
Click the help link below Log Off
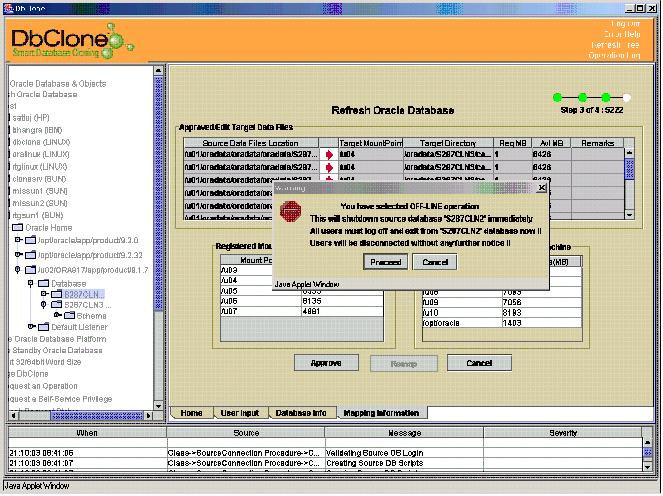click(x=621, y=34)
